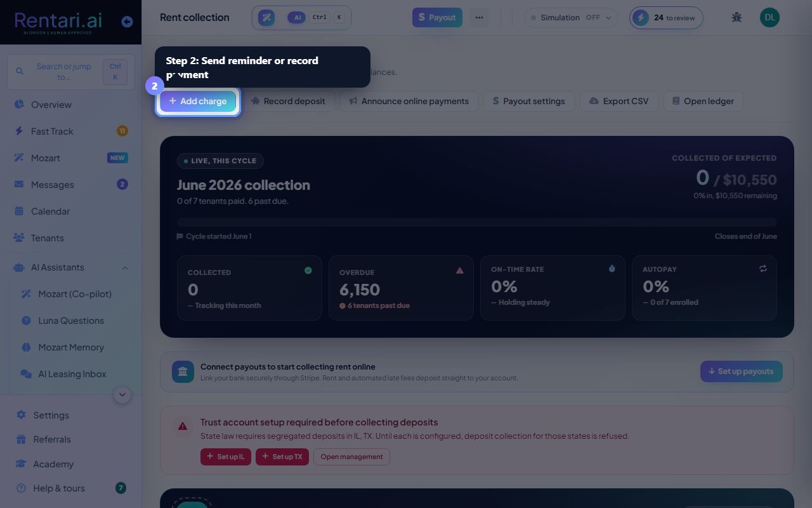Expand the sidebar scroll-down chevron
The width and height of the screenshot is (812, 508).
click(x=122, y=394)
